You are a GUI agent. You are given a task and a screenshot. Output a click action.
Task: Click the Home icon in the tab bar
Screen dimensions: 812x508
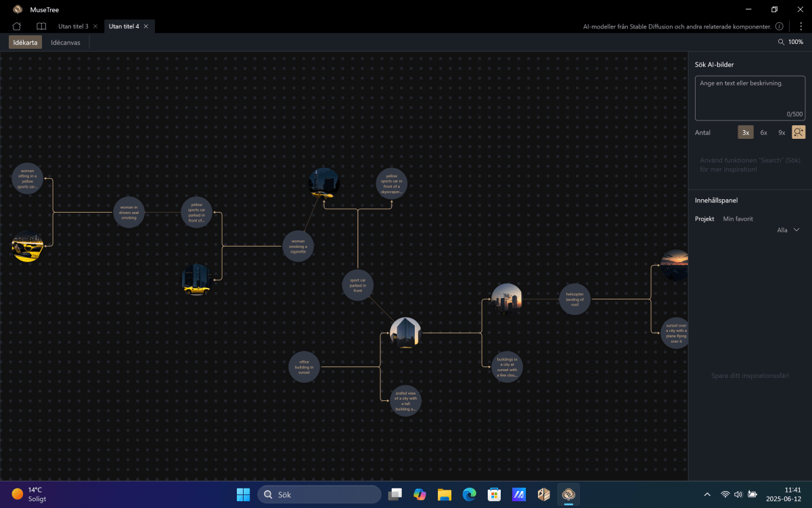pyautogui.click(x=17, y=26)
